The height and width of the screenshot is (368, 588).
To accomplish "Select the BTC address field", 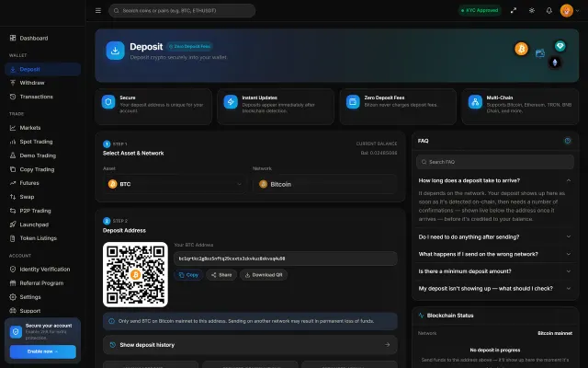I will tap(286, 259).
